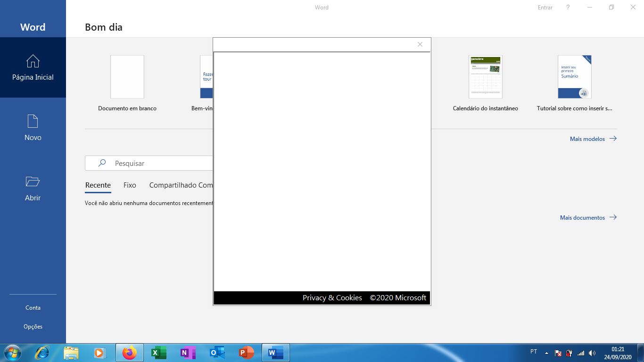
Task: Open the volume speaker icon
Action: (x=592, y=353)
